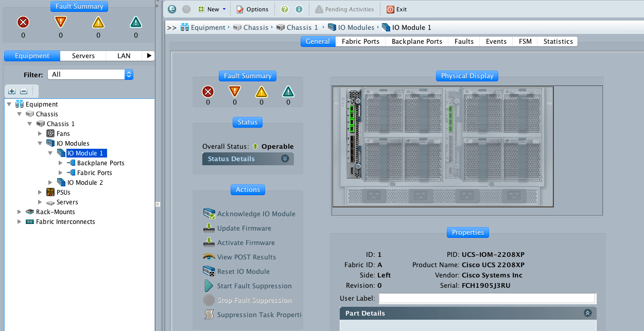Expand Backplane Ports under IO Module 1
Image resolution: width=644 pixels, height=331 pixels.
[61, 163]
